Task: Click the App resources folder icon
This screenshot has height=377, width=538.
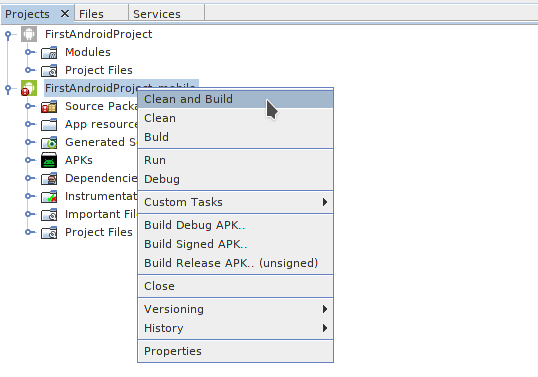Action: [49, 125]
